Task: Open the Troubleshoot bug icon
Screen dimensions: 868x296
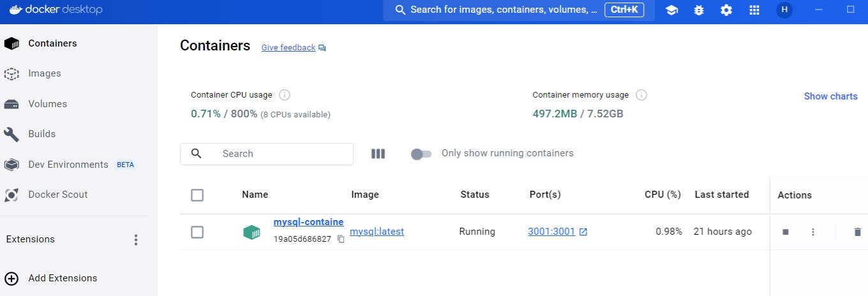Action: (699, 10)
